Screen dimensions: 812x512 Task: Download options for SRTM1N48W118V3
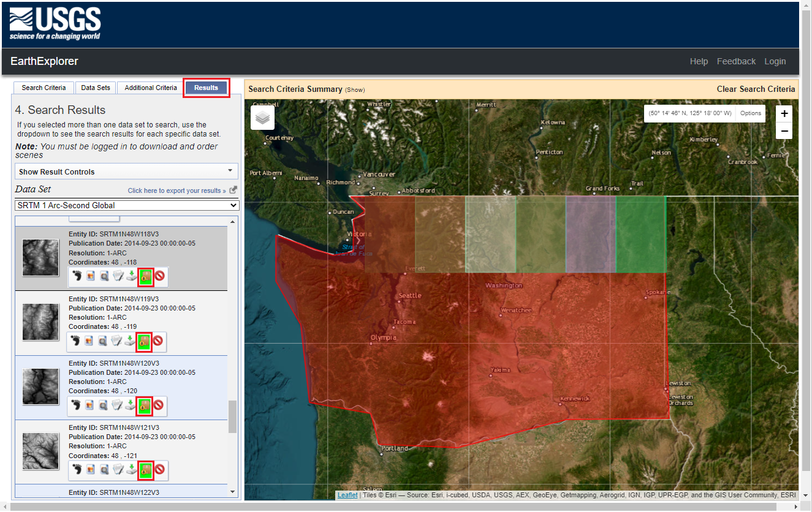[x=131, y=277]
